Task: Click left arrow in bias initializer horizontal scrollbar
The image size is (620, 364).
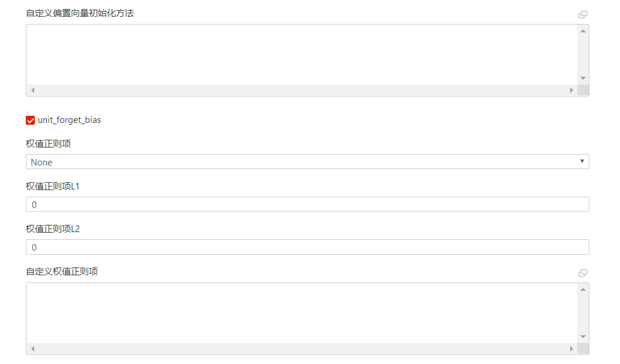Action: pos(33,90)
